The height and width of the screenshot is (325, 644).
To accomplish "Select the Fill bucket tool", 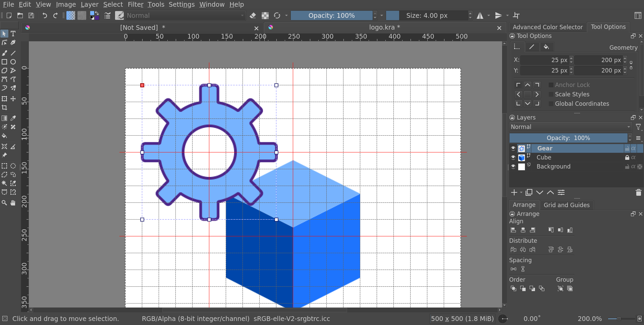I will 4,136.
